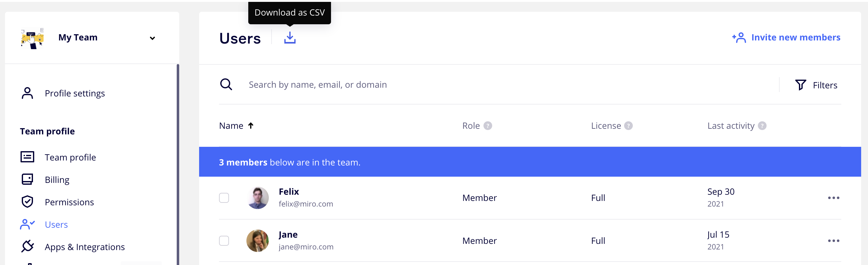
Task: Open Apps & Integrations settings
Action: (85, 247)
